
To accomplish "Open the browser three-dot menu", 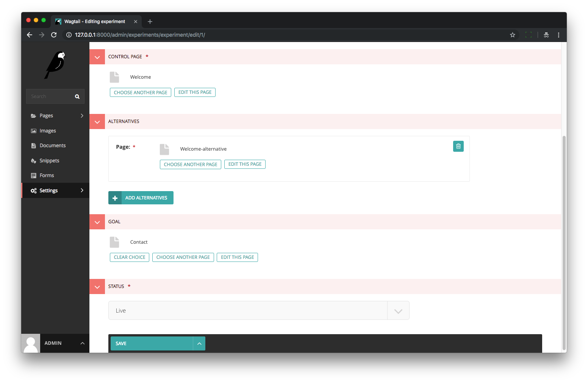I will (558, 35).
